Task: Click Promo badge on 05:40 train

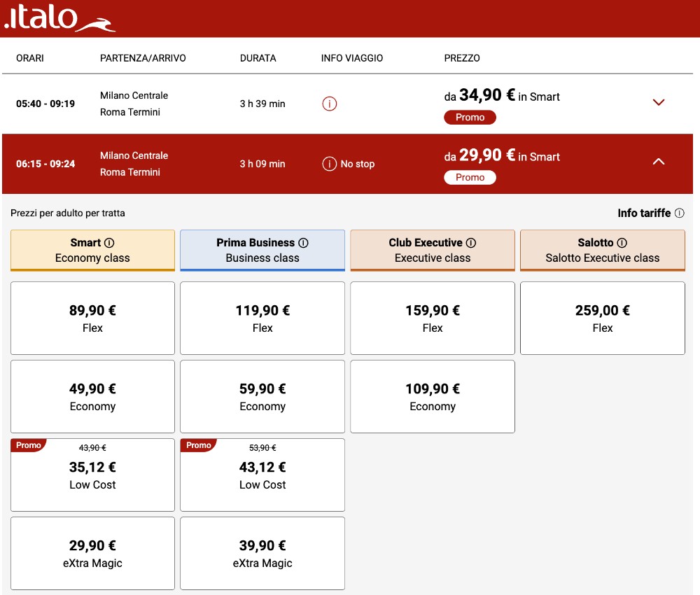Action: coord(470,118)
